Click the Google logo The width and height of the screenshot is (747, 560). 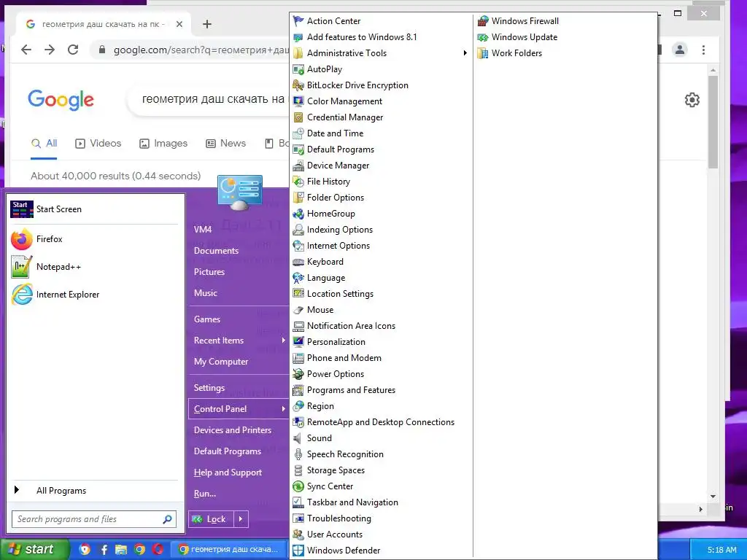point(61,100)
